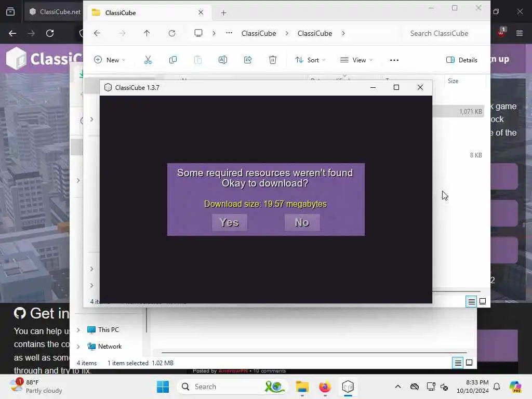Open the browser hamburger menu
The width and height of the screenshot is (532, 399).
coord(520,33)
